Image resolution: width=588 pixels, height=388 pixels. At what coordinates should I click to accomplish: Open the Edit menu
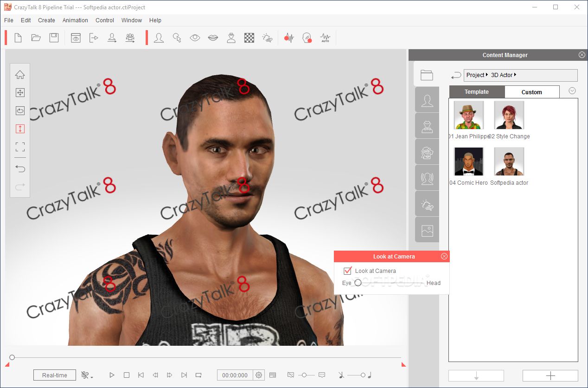tap(26, 20)
